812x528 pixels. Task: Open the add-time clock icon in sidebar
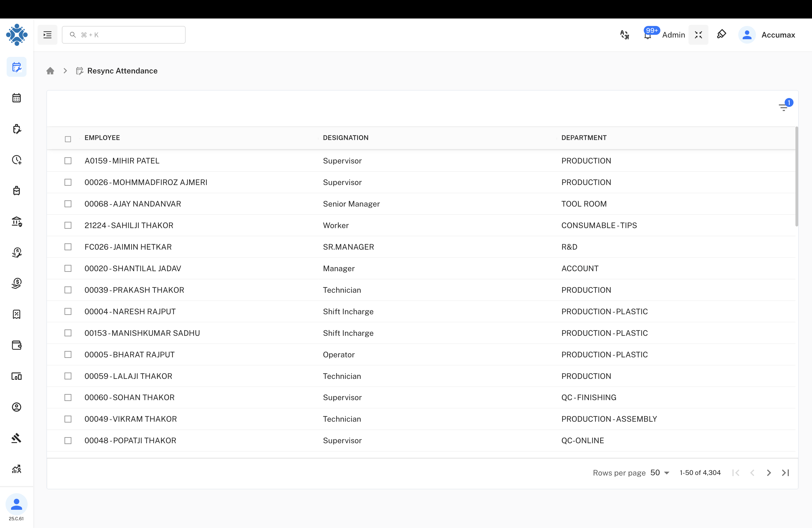[16, 160]
